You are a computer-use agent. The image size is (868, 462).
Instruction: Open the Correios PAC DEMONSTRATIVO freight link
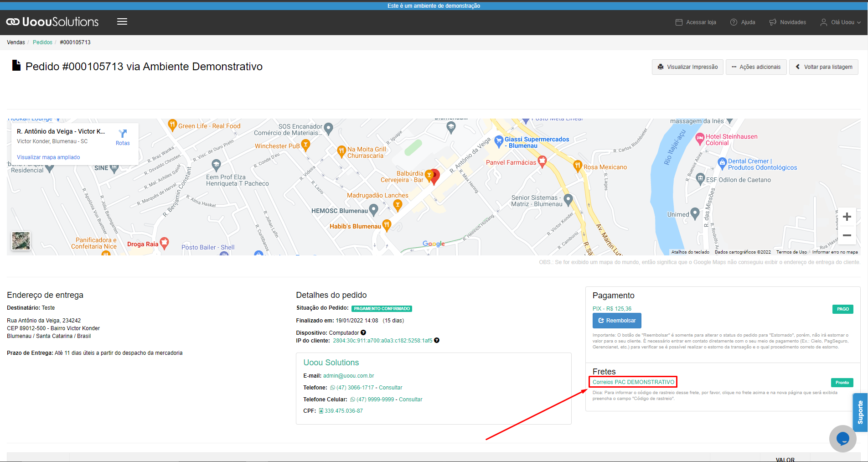click(x=633, y=382)
